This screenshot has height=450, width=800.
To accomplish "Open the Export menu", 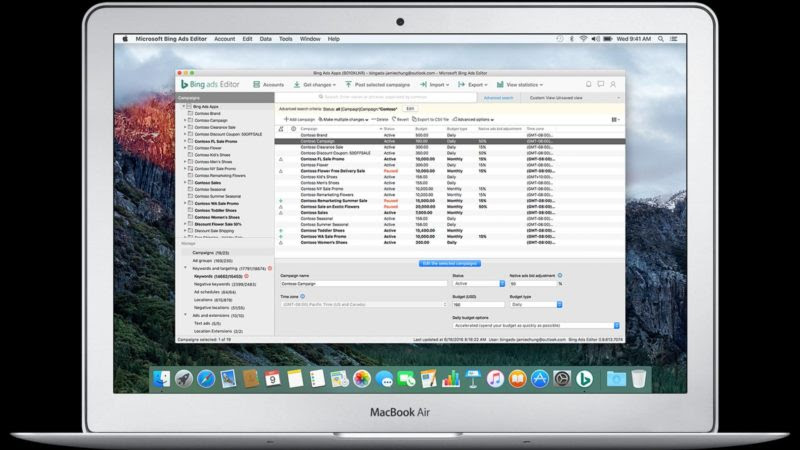I will [472, 85].
